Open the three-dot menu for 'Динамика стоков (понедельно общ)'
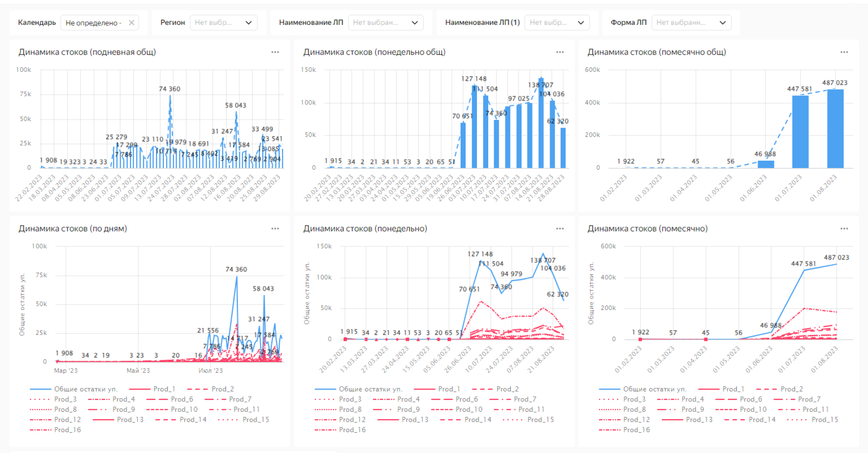Viewport: 868px width, 453px height. (x=560, y=52)
